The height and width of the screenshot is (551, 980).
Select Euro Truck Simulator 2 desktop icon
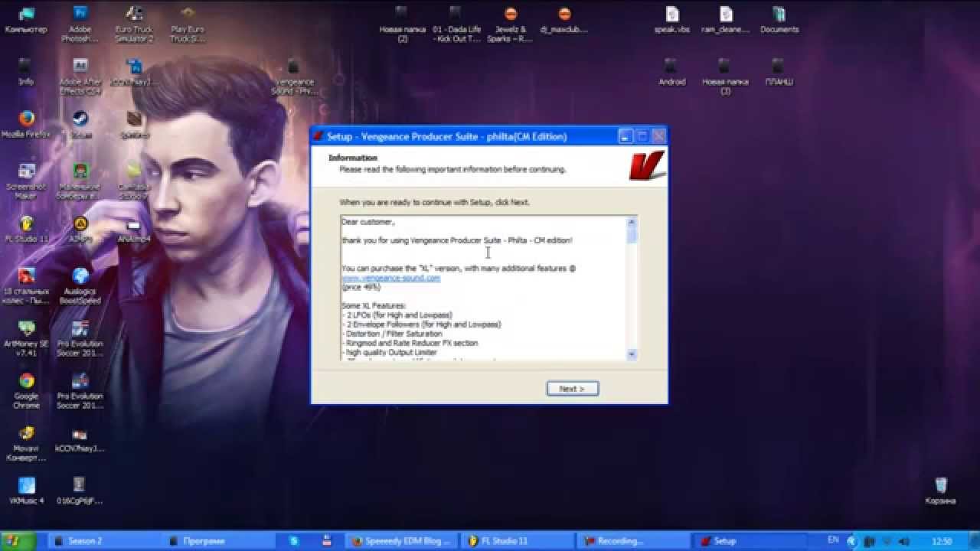pyautogui.click(x=134, y=24)
